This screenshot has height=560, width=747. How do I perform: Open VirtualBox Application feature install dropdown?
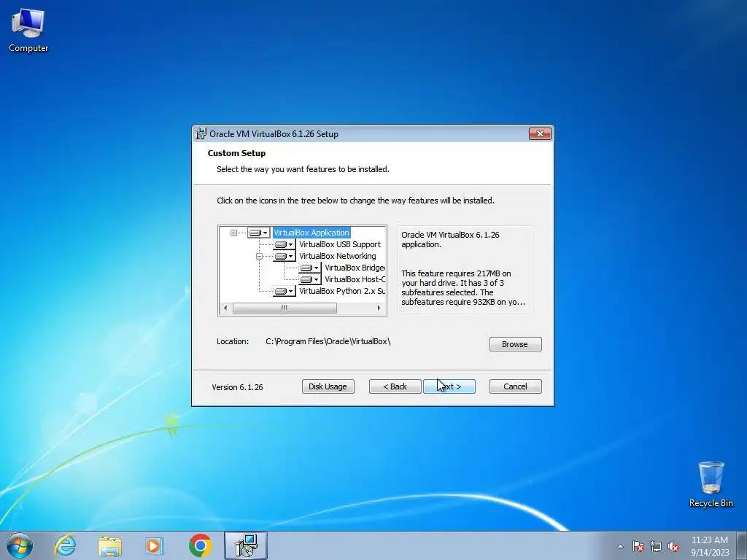pyautogui.click(x=259, y=233)
